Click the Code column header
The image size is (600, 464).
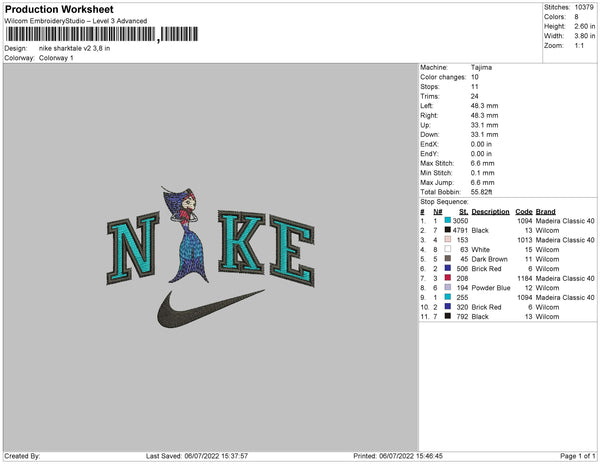[523, 212]
